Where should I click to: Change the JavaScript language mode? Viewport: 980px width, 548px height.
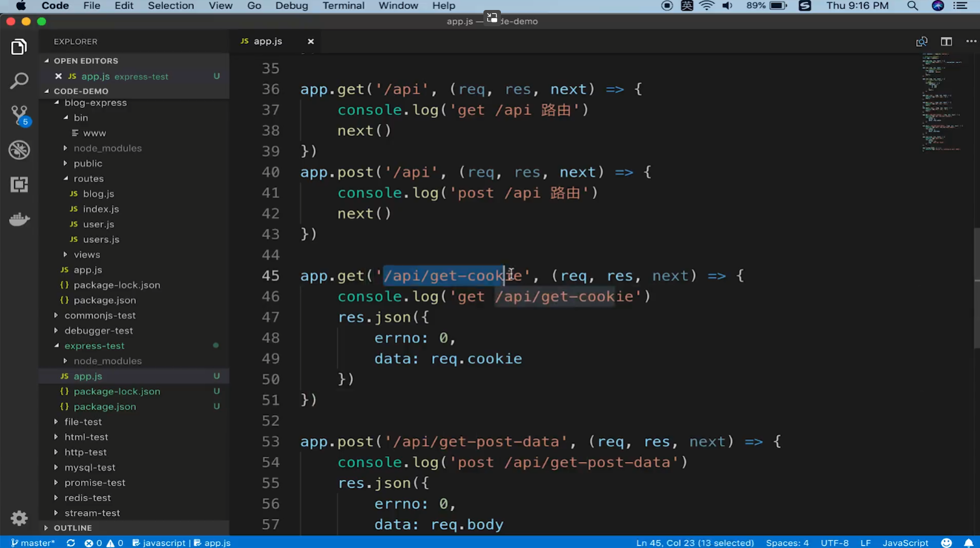click(905, 543)
